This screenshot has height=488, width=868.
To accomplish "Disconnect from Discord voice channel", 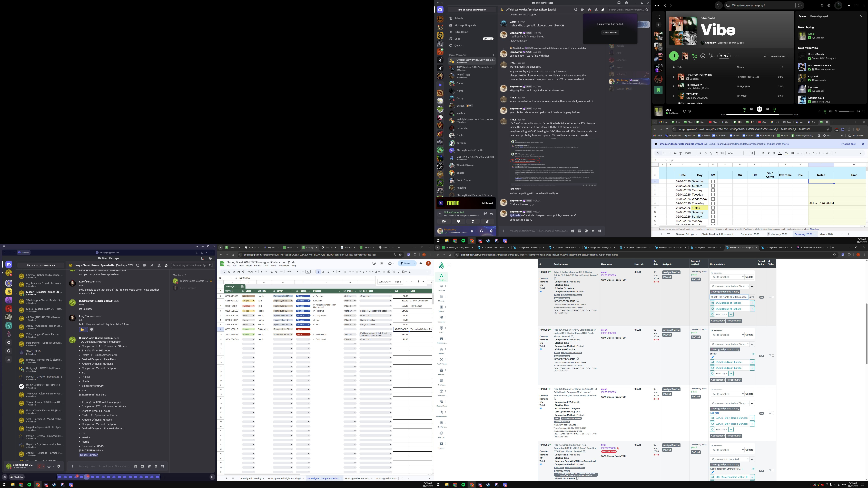I will pos(491,214).
